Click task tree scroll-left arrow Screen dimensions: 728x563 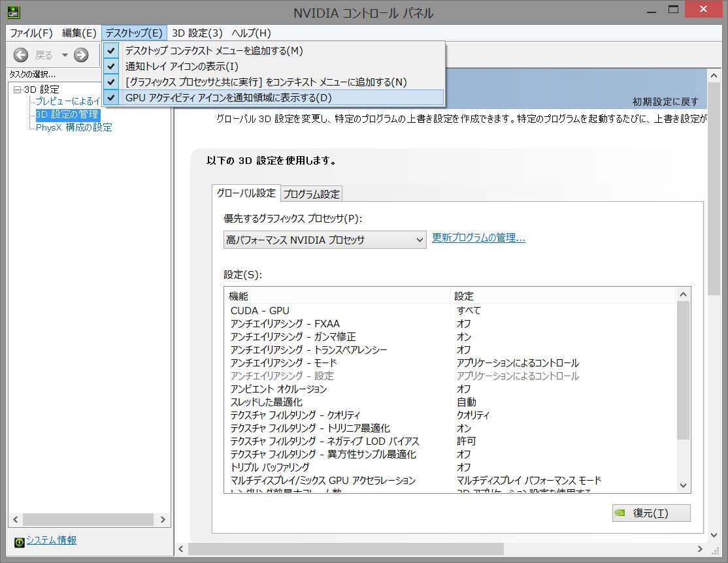click(15, 519)
